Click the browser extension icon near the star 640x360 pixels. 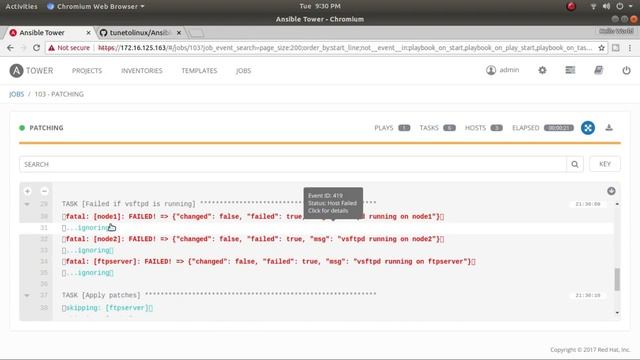pyautogui.click(x=616, y=48)
